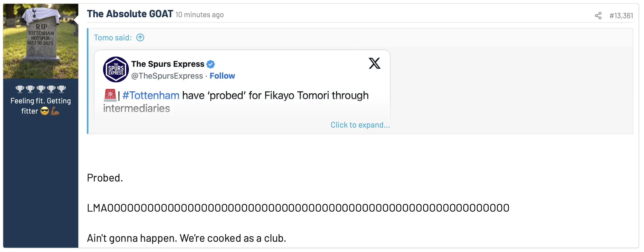
Task: Click the red siren emoji in tweet
Action: click(x=110, y=95)
